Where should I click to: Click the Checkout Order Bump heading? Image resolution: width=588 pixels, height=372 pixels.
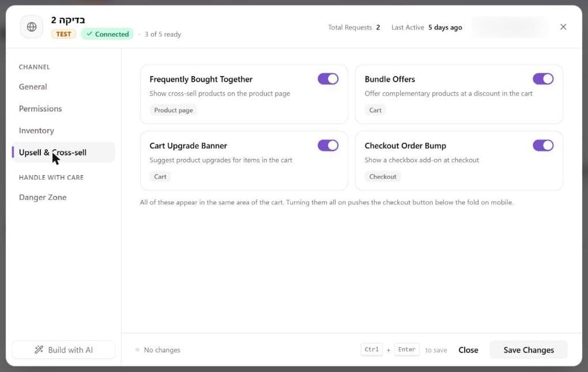tap(405, 145)
